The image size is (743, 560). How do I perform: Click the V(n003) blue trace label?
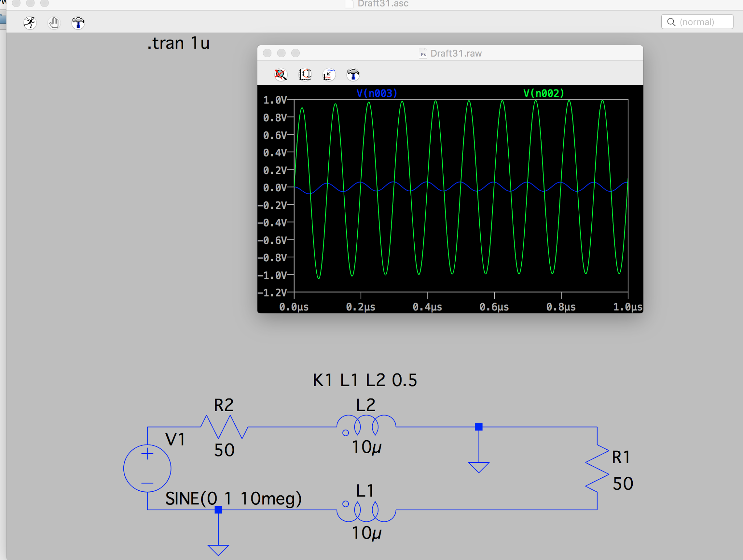click(377, 93)
